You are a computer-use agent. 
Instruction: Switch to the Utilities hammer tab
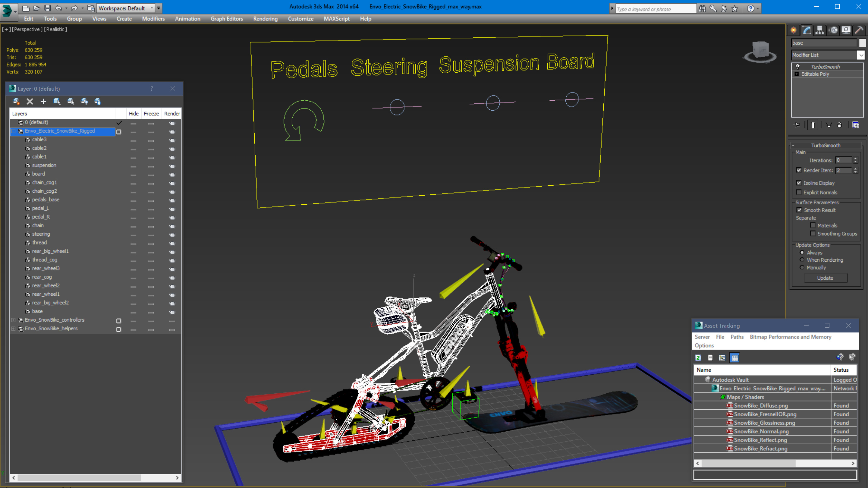click(x=859, y=30)
